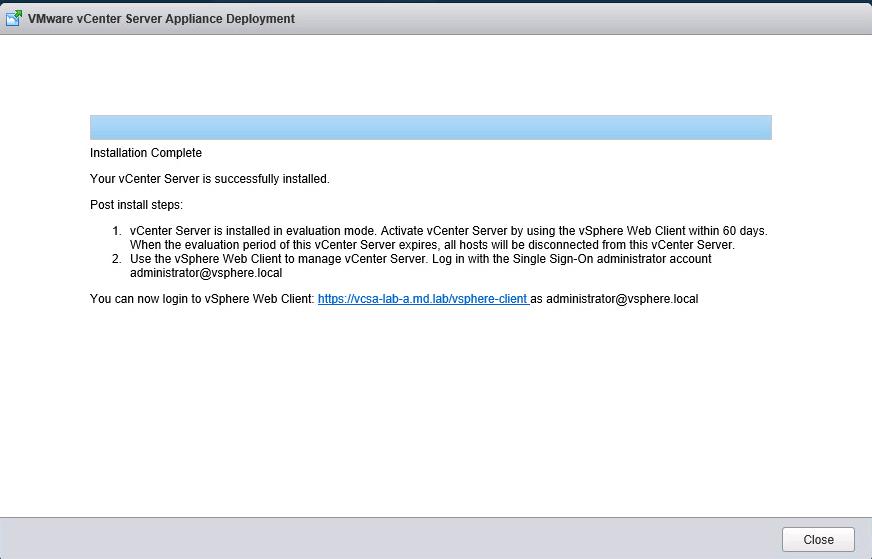Click the list number '1.' of post install steps
Viewport: 872px width, 559px height.
116,231
